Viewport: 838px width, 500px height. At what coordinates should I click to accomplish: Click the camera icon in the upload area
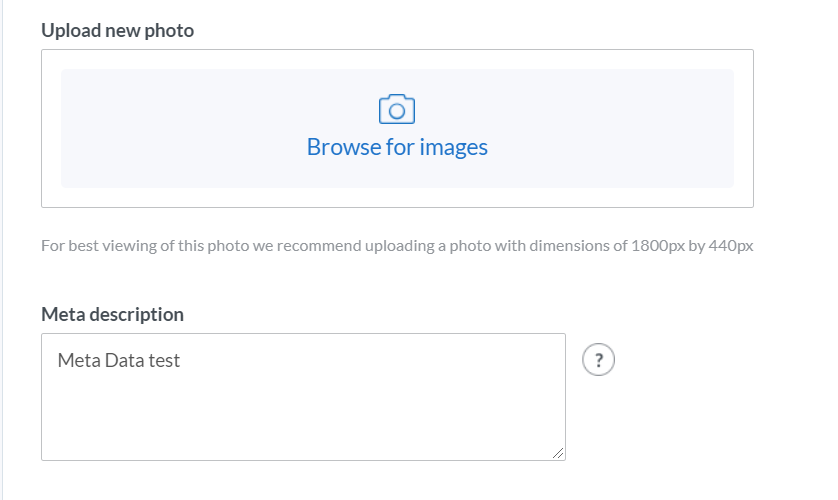click(397, 109)
